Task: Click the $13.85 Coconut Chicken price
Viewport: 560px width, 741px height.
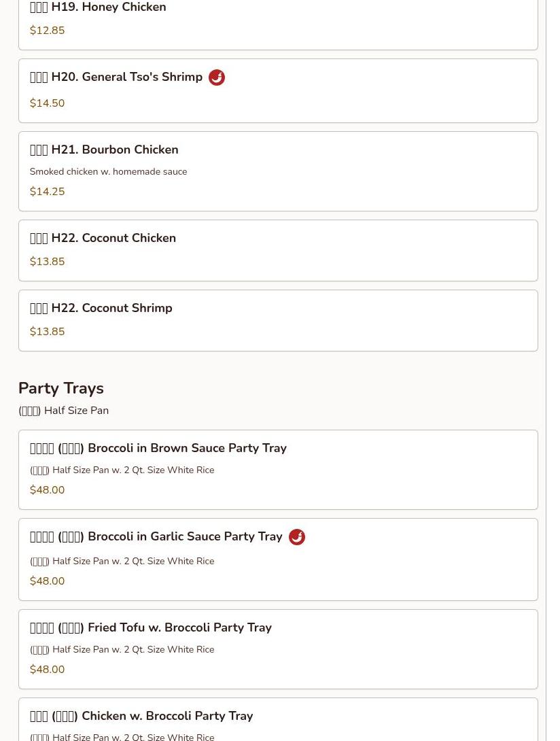Action: click(x=47, y=262)
